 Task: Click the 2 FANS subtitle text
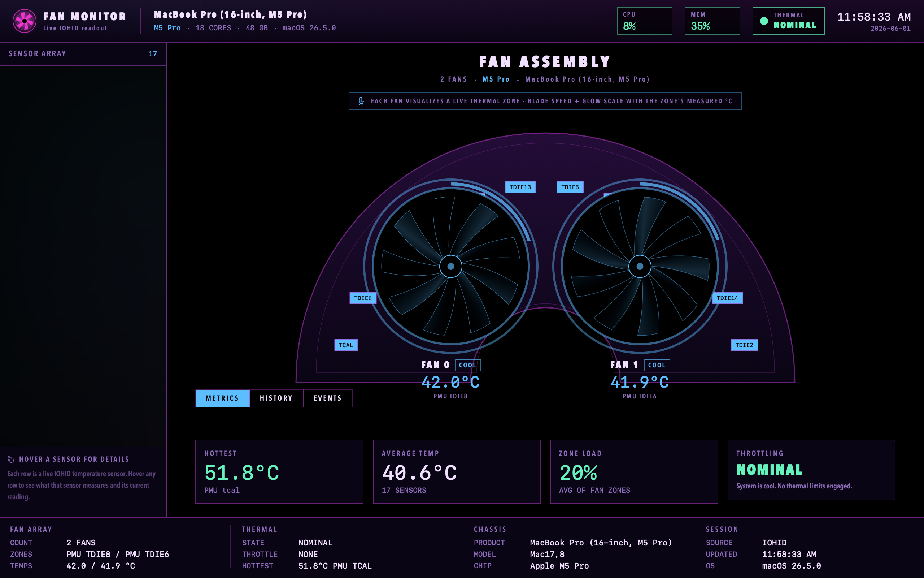454,79
